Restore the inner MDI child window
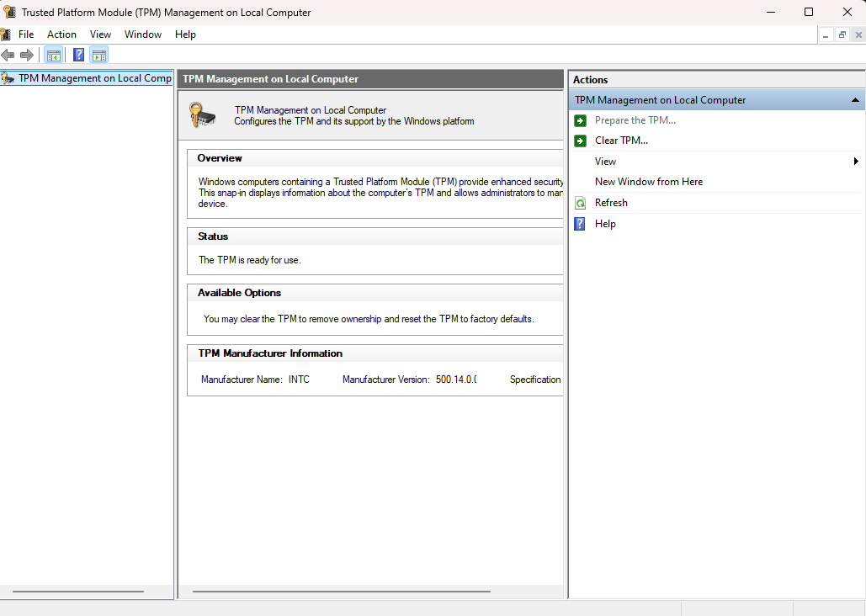Image resolution: width=866 pixels, height=616 pixels. pos(842,35)
